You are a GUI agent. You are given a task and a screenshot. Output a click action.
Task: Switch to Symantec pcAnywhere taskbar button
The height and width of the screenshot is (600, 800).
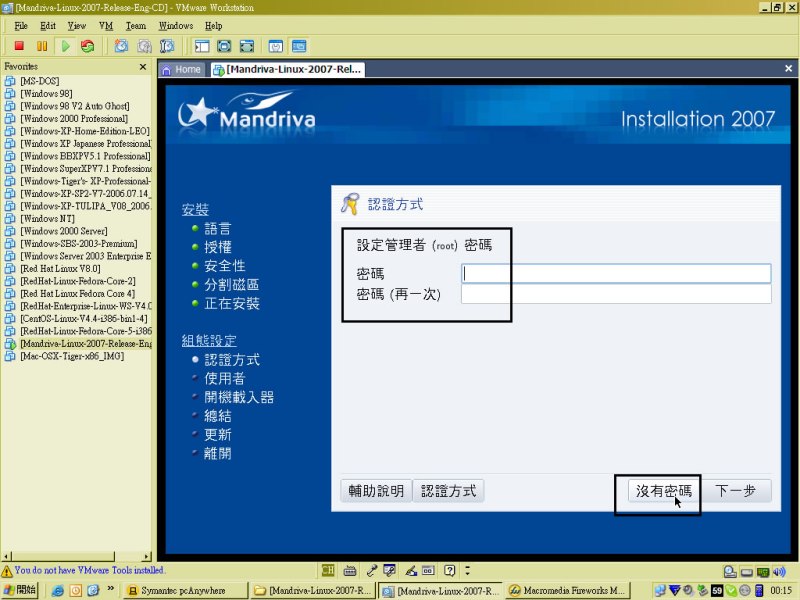click(184, 590)
